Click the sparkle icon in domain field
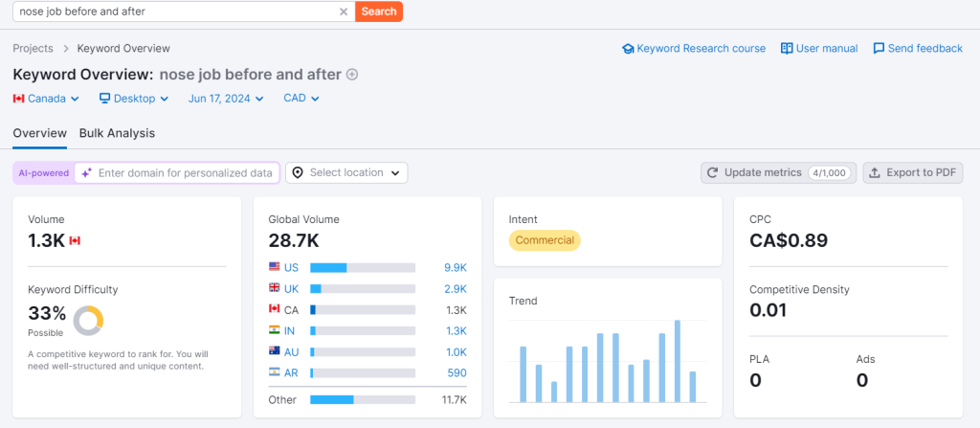This screenshot has height=428, width=980. pos(86,173)
